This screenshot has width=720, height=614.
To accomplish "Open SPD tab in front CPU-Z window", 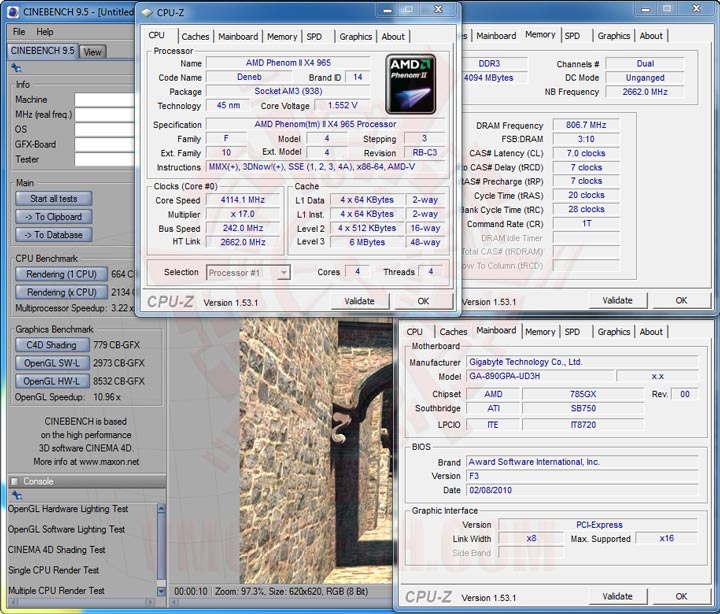I will point(314,37).
